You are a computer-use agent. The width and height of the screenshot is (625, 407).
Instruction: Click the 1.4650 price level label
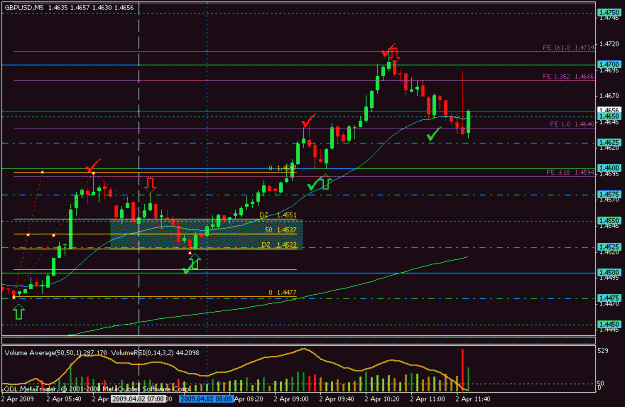point(609,116)
